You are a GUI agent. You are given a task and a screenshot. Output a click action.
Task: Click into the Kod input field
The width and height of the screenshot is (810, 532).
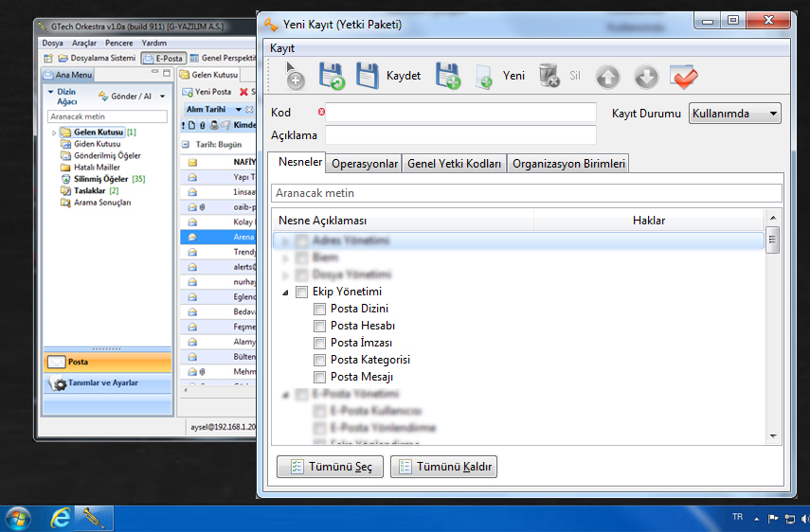(459, 114)
